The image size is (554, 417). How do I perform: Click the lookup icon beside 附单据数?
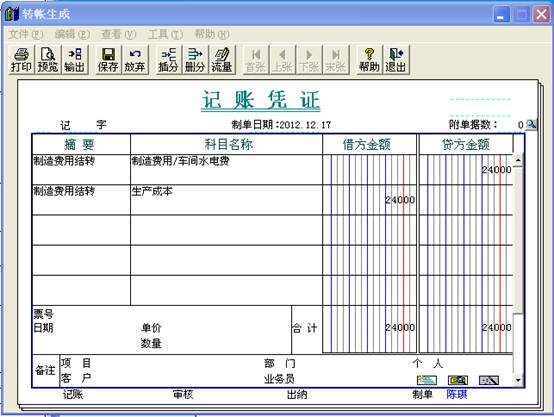tap(531, 124)
